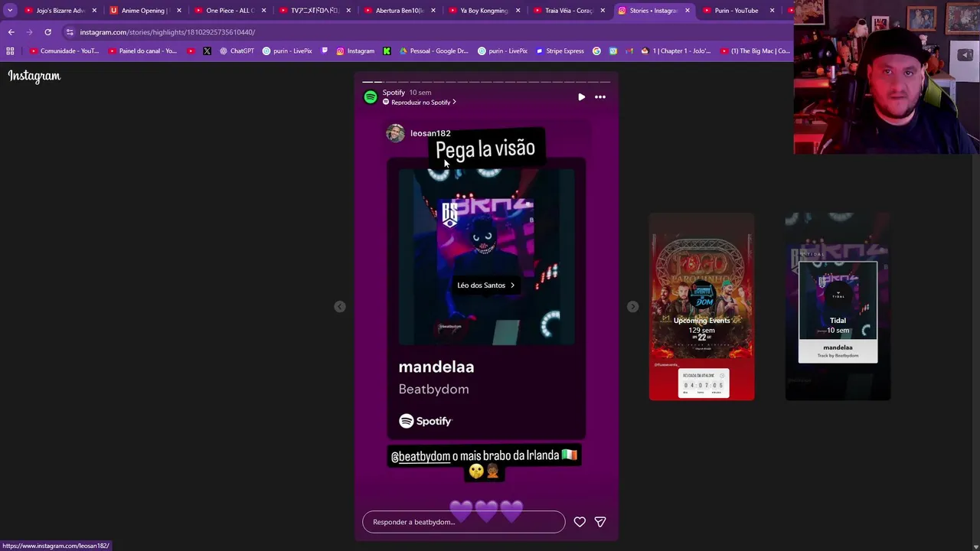Close the Anime Opening tab
This screenshot has width=980, height=551.
[x=179, y=11]
